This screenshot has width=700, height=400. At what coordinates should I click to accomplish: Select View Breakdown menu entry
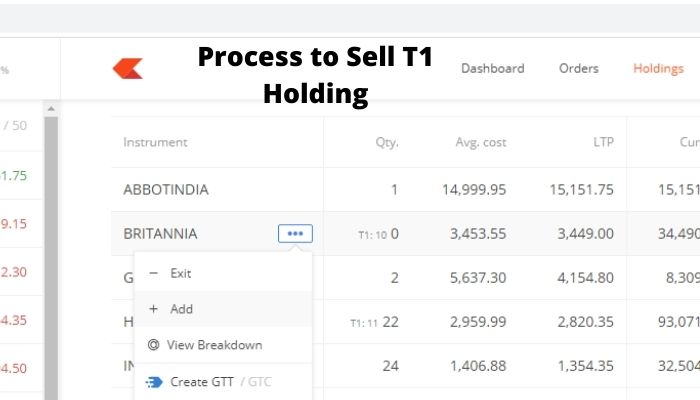[x=223, y=345]
